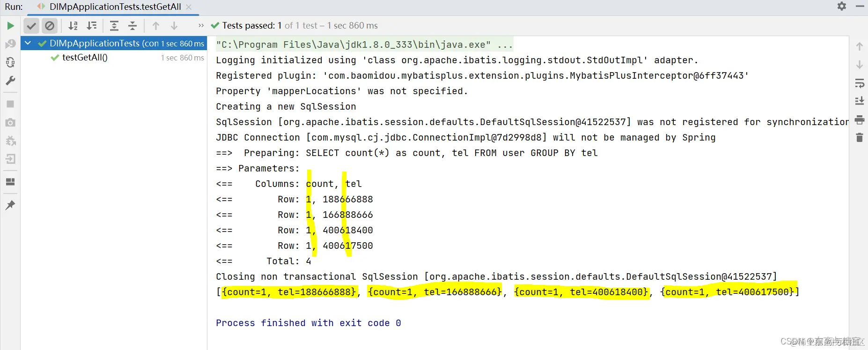
Task: Close the DIMpApplicationTests.testGetAll tab
Action: click(189, 7)
